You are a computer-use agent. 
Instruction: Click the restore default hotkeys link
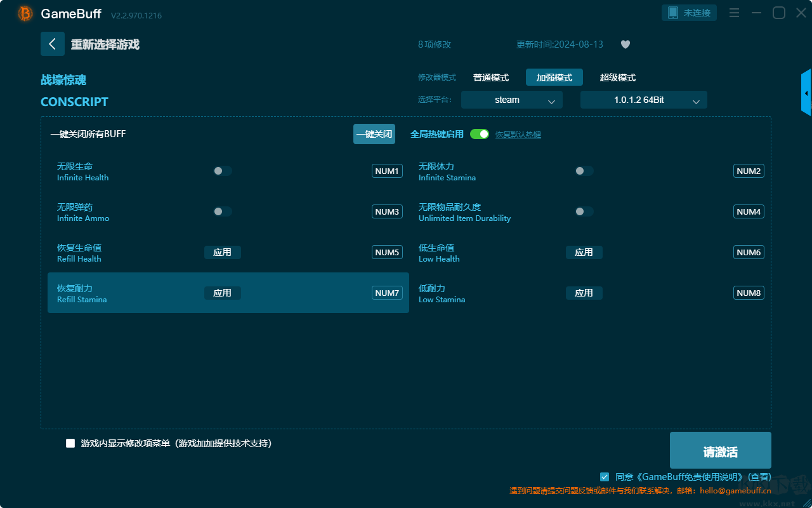coord(518,135)
